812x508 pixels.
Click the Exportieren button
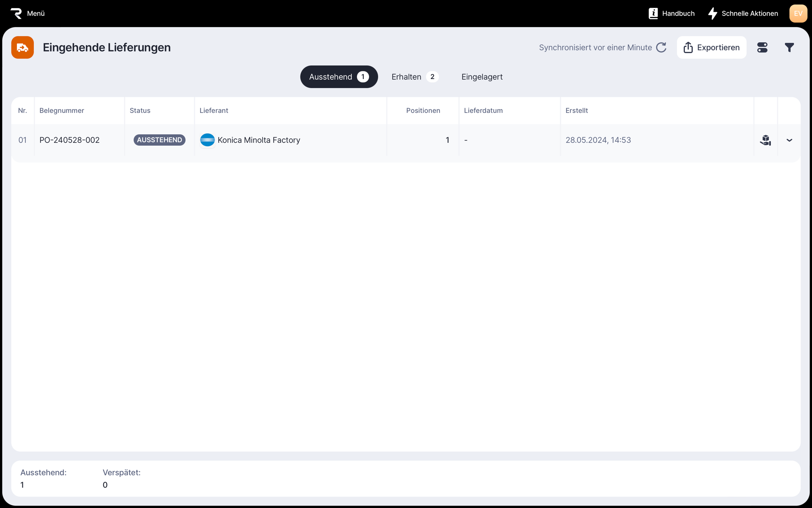point(711,47)
